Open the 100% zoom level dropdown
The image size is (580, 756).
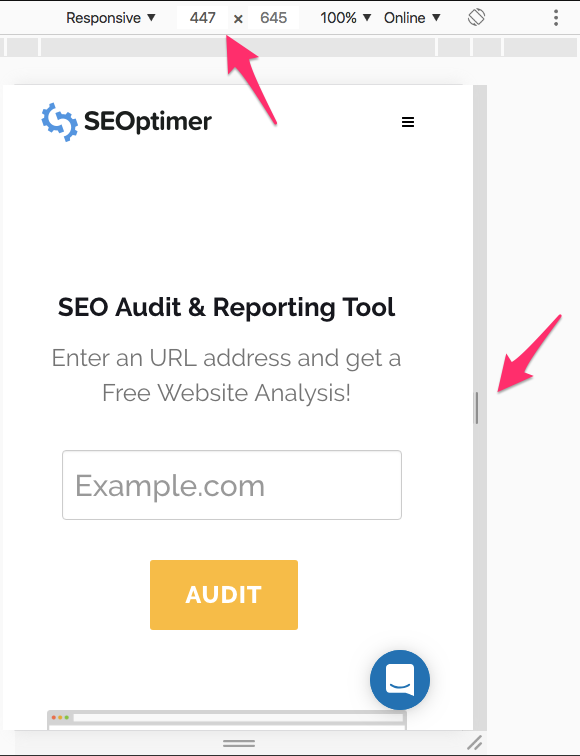click(345, 18)
